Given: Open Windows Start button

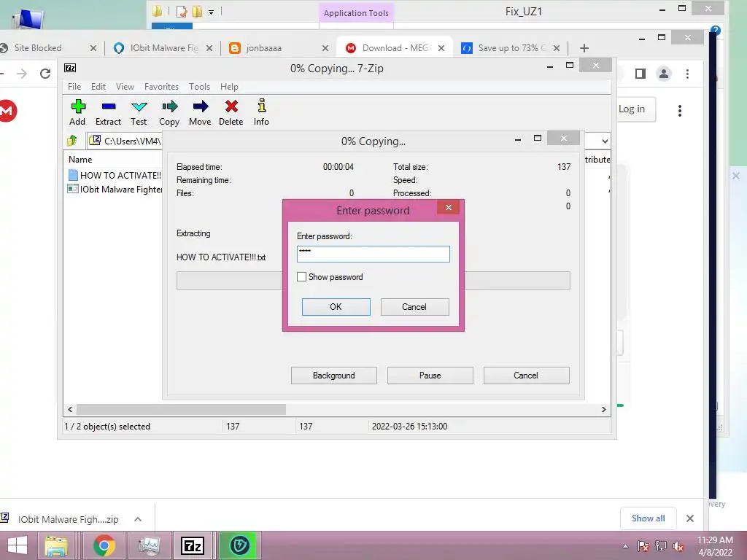Looking at the screenshot, I should (18, 545).
